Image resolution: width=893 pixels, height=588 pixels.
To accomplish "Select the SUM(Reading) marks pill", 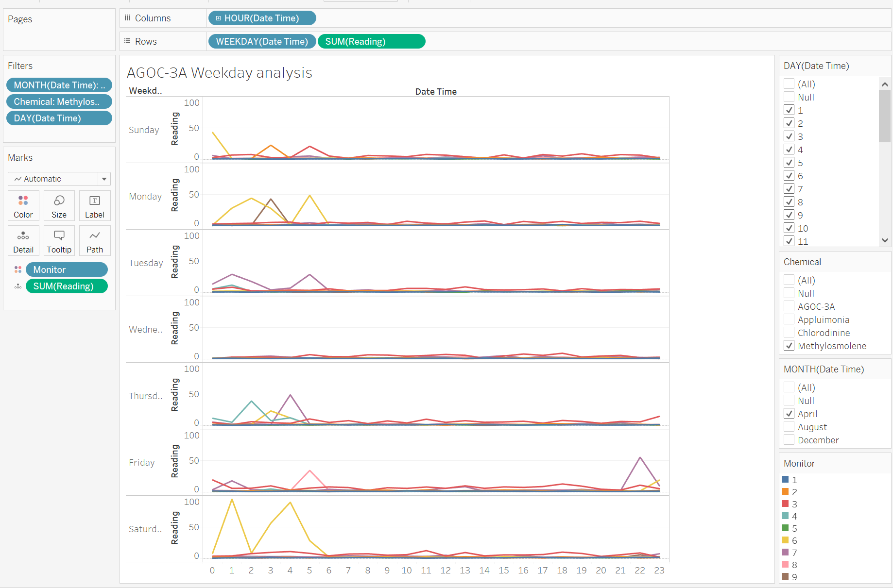I will pos(67,286).
